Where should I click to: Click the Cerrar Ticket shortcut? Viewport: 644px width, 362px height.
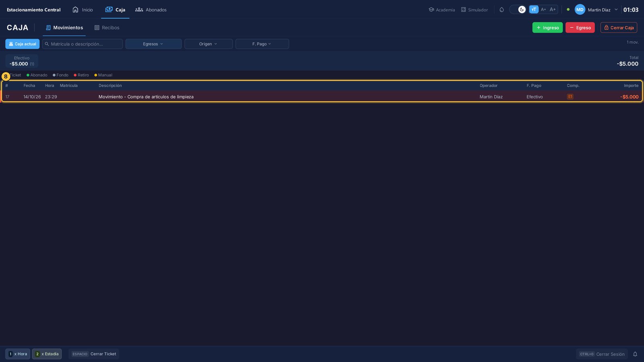coord(94,354)
